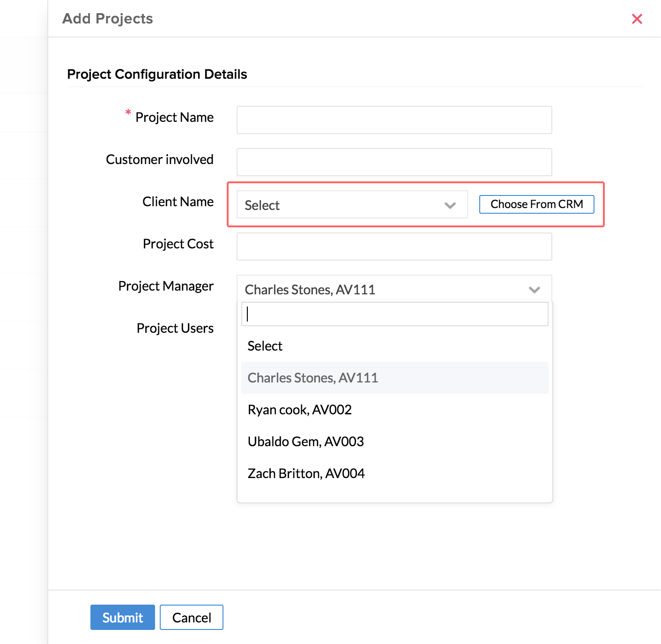Screen dimensions: 661x644
Task: Select Zach Britton, AV004 from the list
Action: coord(306,473)
